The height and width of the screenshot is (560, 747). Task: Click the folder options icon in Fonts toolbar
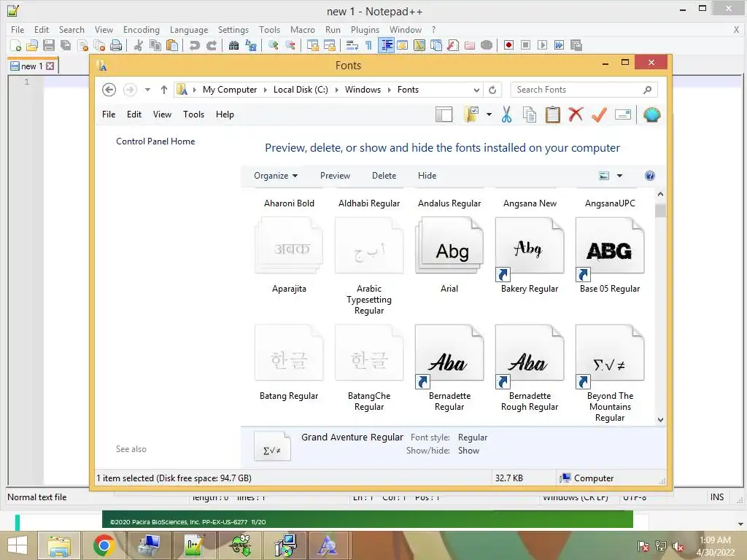pyautogui.click(x=471, y=114)
